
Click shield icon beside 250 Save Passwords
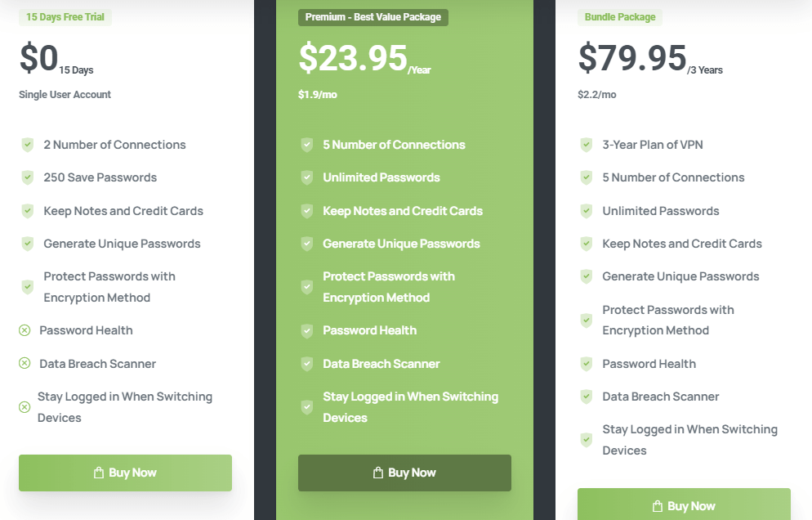[28, 177]
